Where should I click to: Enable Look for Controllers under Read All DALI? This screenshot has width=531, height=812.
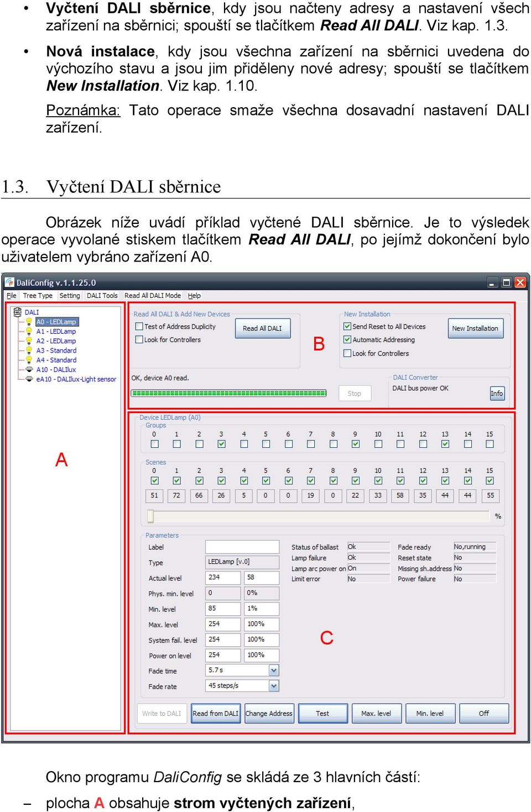(139, 340)
